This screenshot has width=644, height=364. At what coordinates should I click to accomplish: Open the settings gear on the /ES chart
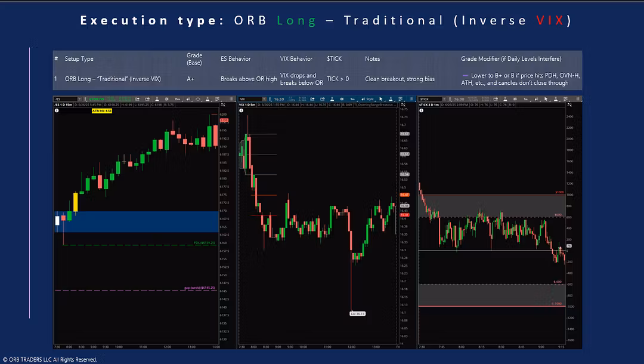(x=166, y=99)
